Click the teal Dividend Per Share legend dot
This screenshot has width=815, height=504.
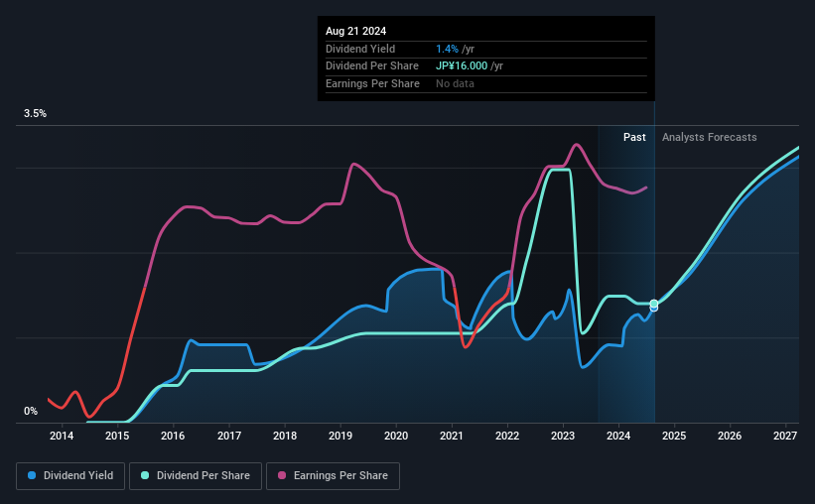(145, 475)
